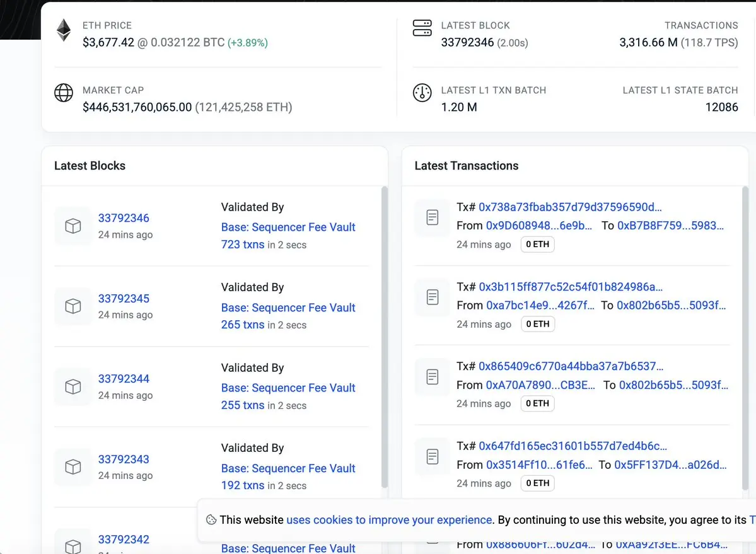Open the cookies policy link in the banner
The width and height of the screenshot is (756, 554).
tap(389, 520)
